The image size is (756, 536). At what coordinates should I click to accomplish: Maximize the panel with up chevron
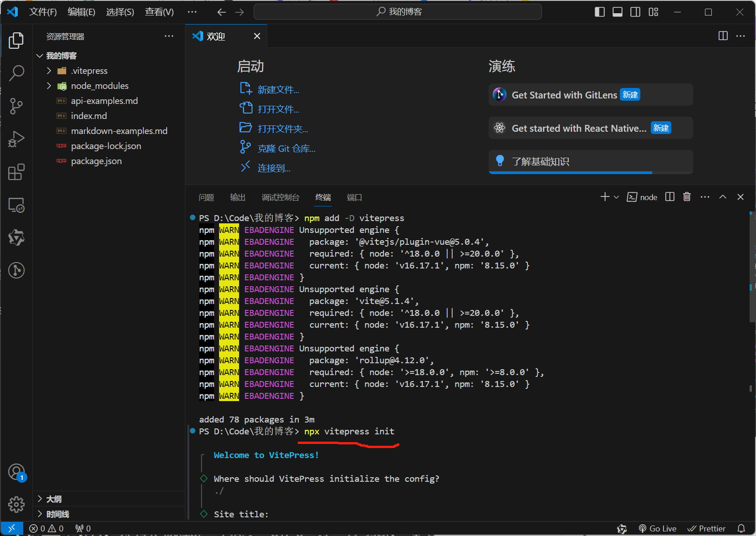[723, 196]
